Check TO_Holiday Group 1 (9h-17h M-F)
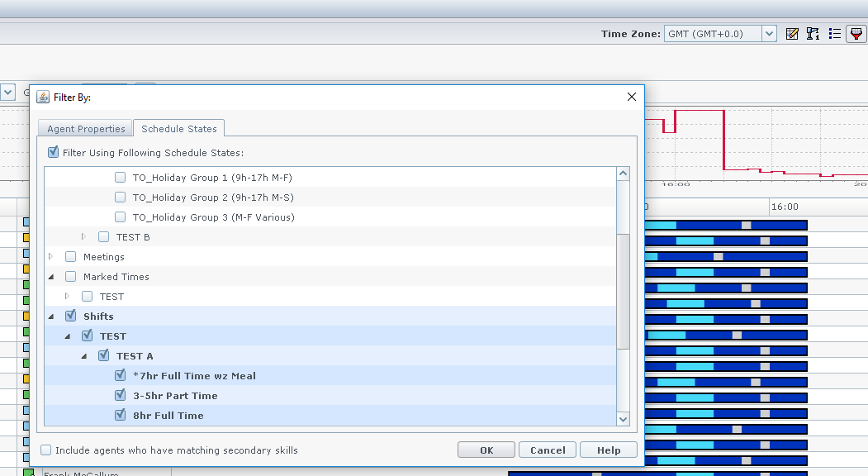Viewport: 868px width, 476px height. pyautogui.click(x=120, y=178)
